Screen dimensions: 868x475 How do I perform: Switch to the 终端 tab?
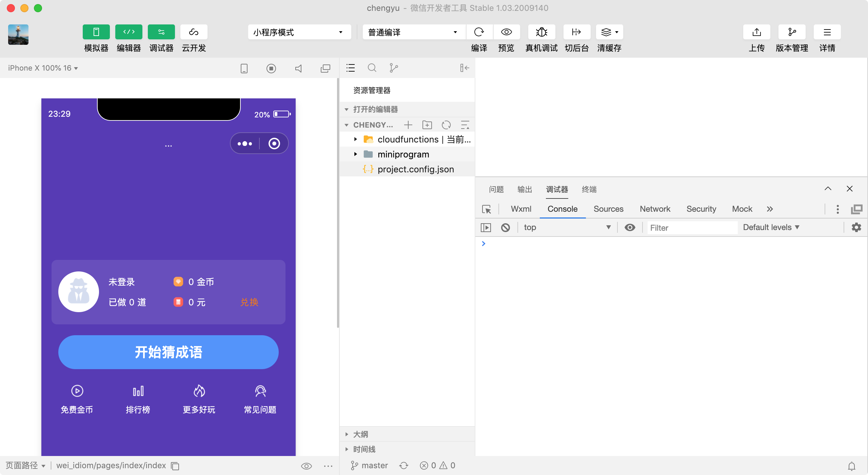tap(589, 189)
